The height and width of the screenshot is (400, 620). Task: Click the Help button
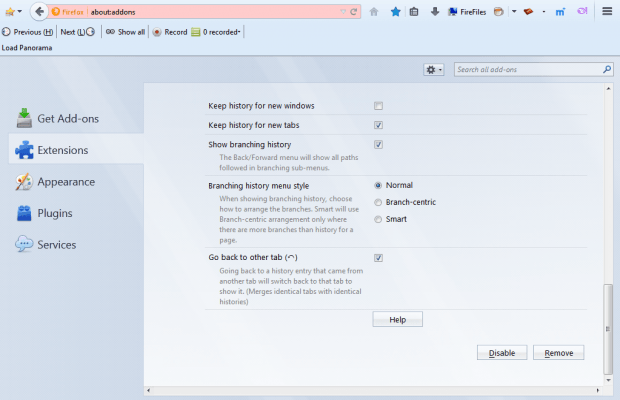(397, 319)
